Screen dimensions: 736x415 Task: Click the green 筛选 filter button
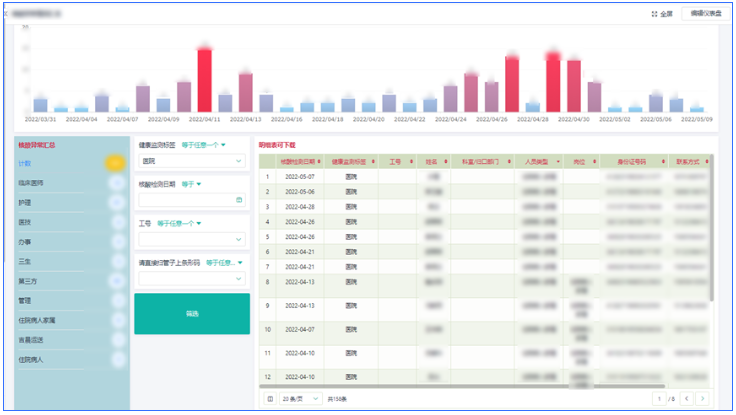(x=191, y=314)
